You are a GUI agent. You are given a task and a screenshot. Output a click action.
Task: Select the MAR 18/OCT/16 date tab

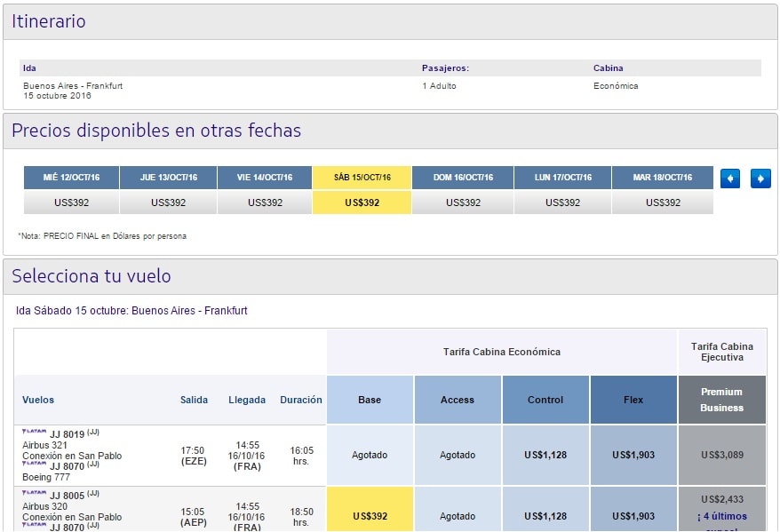click(x=663, y=178)
